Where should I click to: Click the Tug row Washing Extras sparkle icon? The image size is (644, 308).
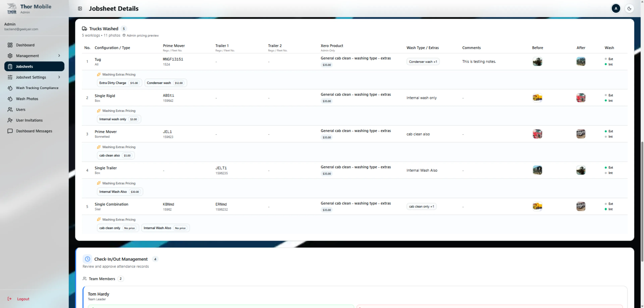click(x=99, y=75)
